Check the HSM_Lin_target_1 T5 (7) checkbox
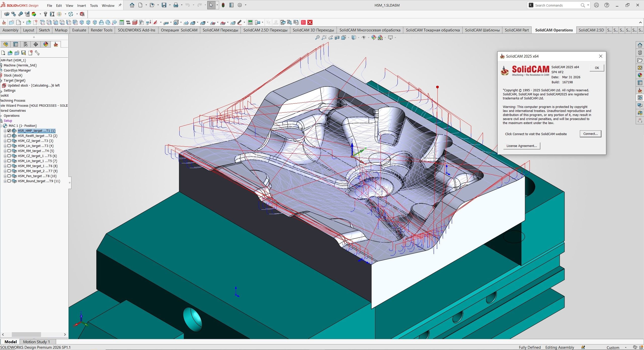 9,161
